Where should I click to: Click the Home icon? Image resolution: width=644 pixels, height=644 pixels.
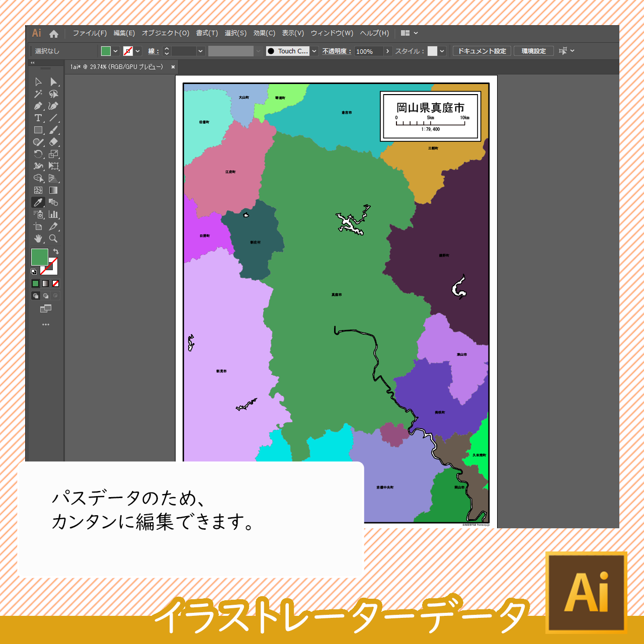[54, 34]
